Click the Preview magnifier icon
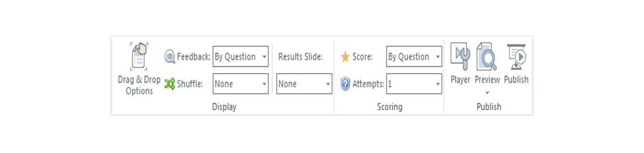Screen dimensions: 644x153 486,56
